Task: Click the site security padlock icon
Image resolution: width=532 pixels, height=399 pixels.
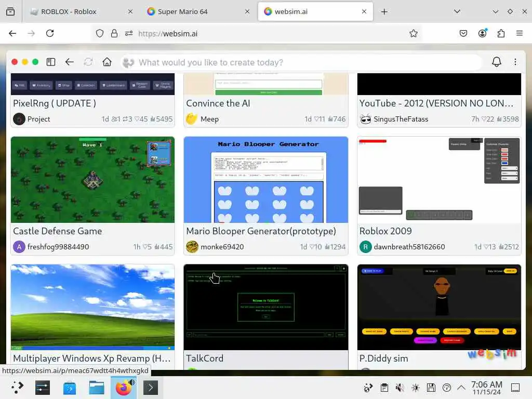Action: (x=114, y=33)
